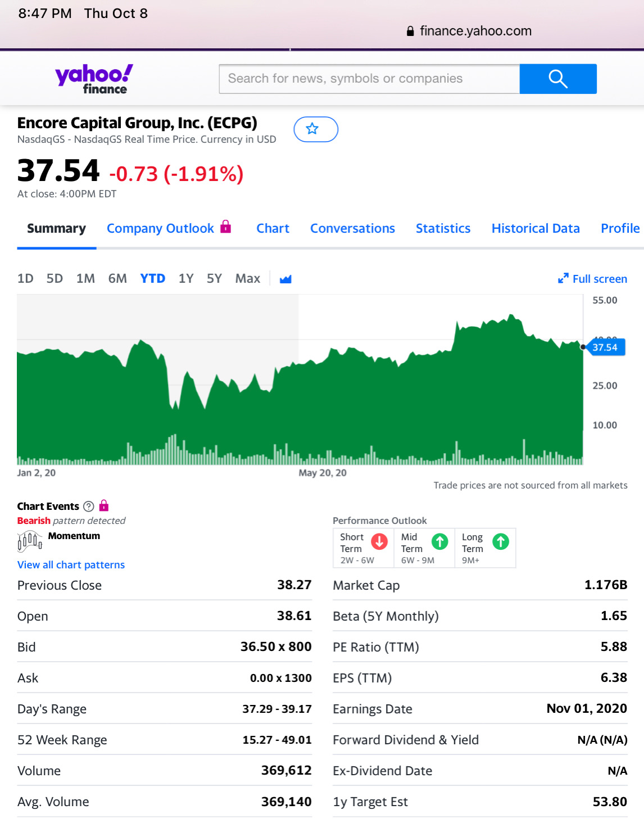Screen dimensions: 644x823
Task: Click the Mid Term green up arrow
Action: [x=439, y=542]
